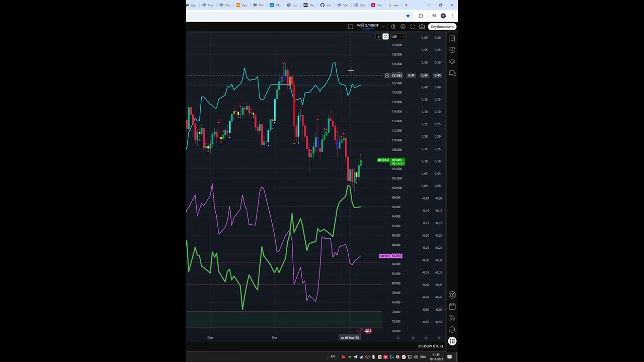Open the chats speech bubbles icon
This screenshot has width=644, height=362.
coord(452,73)
